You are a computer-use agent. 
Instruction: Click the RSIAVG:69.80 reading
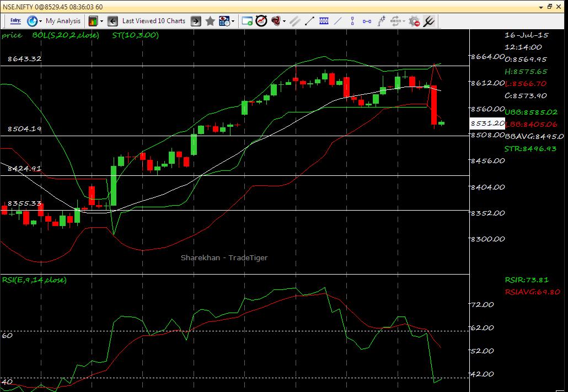(x=533, y=292)
